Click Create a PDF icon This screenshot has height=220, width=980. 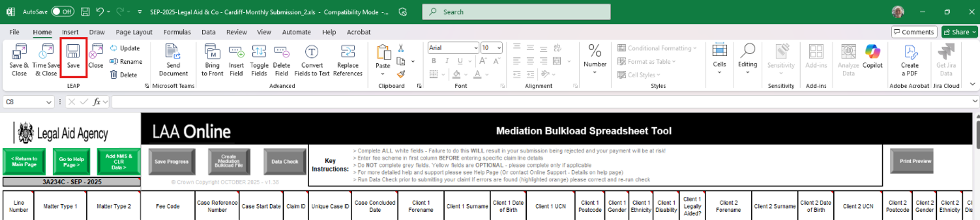click(910, 58)
